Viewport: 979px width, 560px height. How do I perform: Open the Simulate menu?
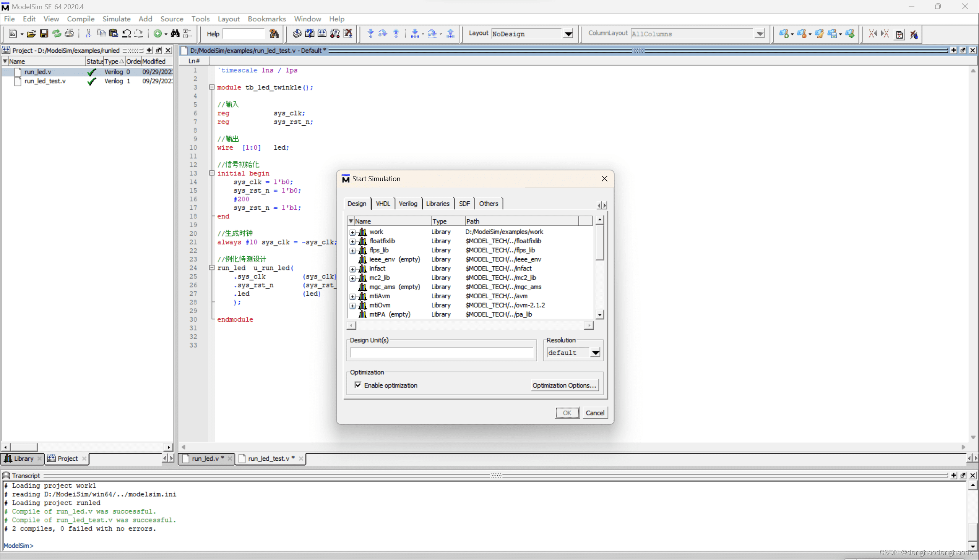116,18
